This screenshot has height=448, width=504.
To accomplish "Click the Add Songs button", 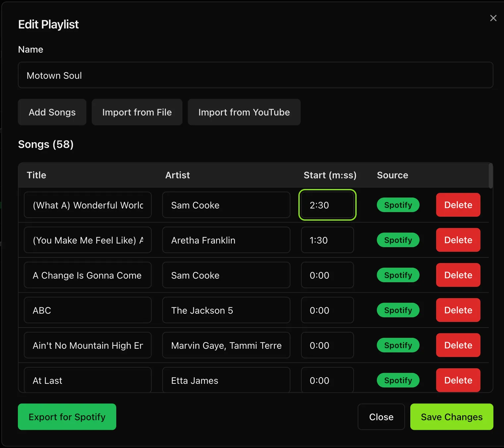I will [52, 112].
